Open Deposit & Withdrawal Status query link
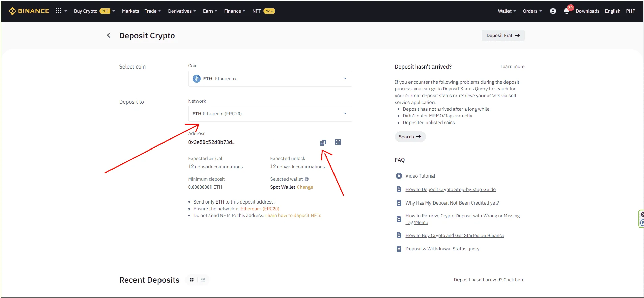The image size is (644, 298). 442,249
